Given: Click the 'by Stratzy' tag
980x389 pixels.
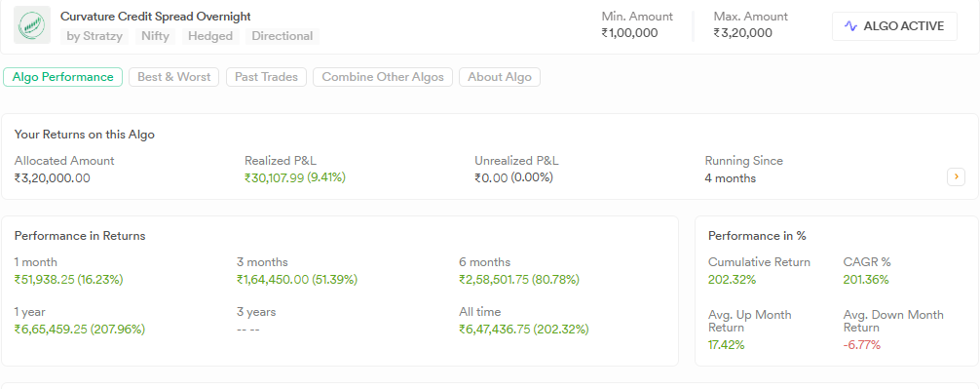Looking at the screenshot, I should coord(94,36).
